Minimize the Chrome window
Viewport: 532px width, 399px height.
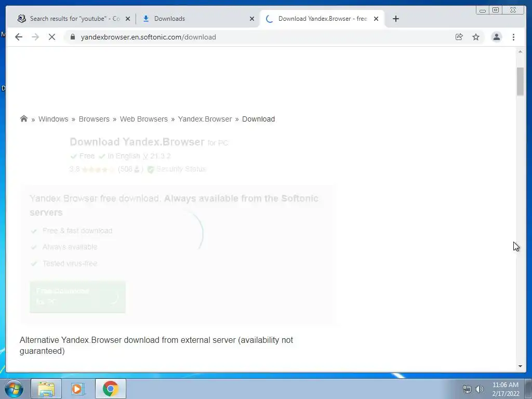483,10
